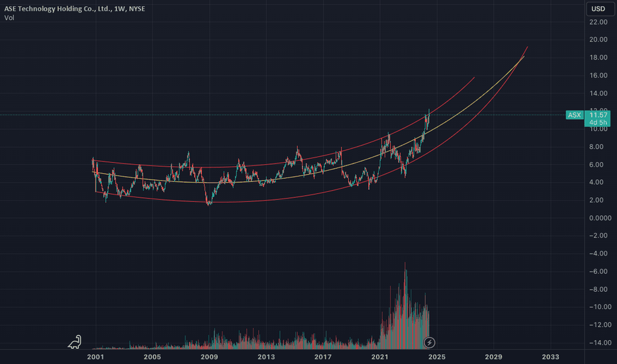Click the 14.00 price scale label
The width and height of the screenshot is (617, 364).
point(598,93)
